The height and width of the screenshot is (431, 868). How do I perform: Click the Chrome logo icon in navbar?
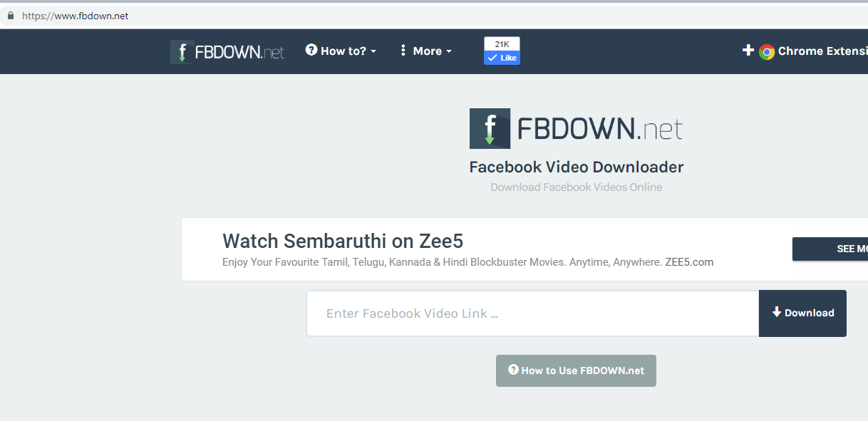(x=767, y=51)
